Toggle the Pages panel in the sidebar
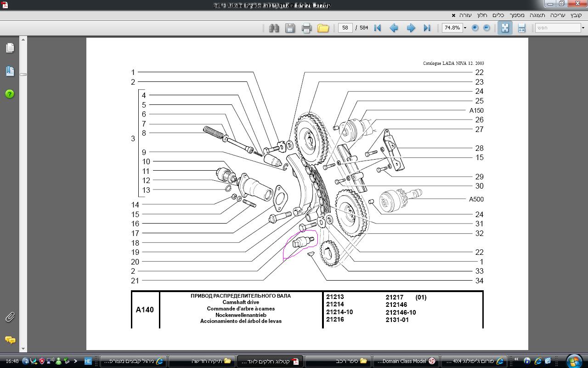 10,48
